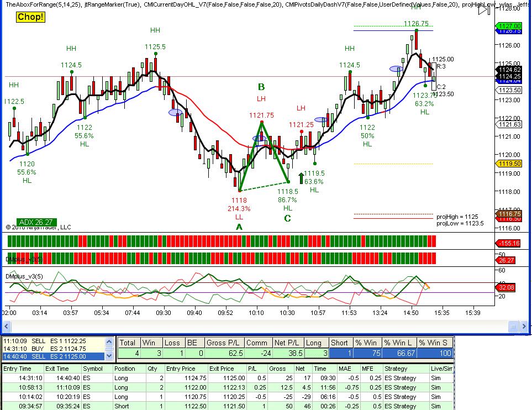Click the % Win S column header

point(435,343)
